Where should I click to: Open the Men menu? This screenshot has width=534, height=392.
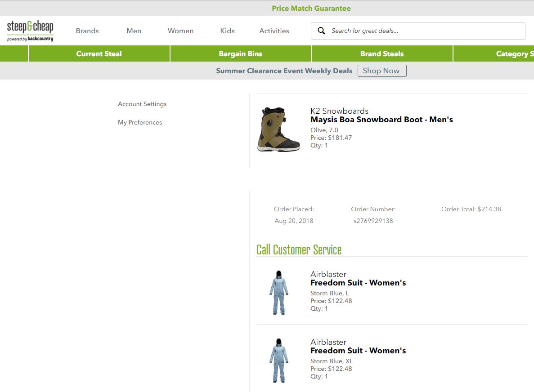pos(134,31)
